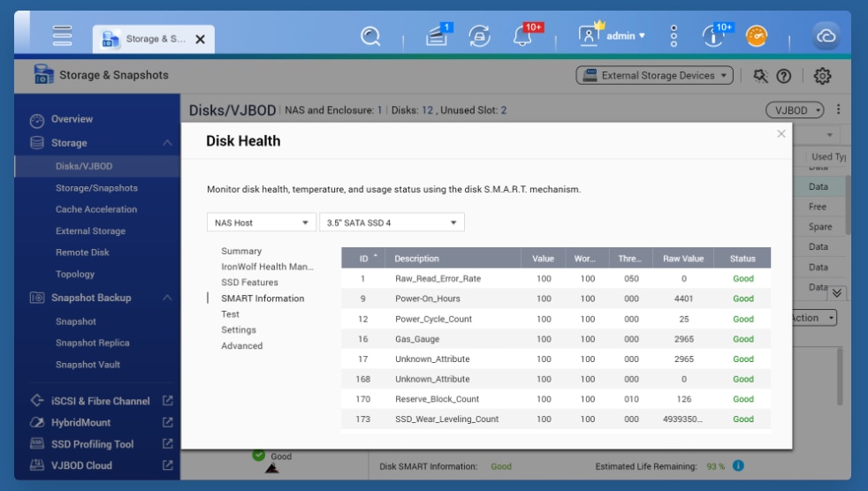Open the 3.5" SATA SSD 4 disk dropdown
This screenshot has width=868, height=491.
click(391, 223)
